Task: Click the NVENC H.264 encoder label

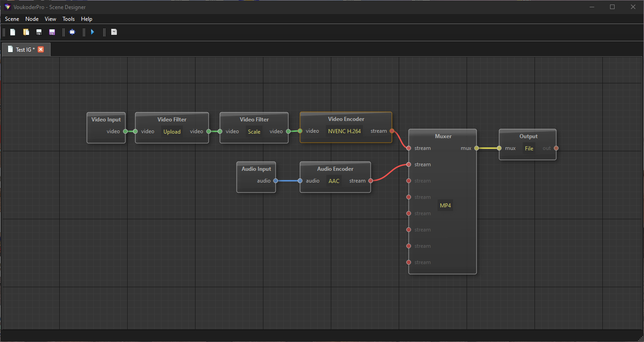Action: click(344, 131)
